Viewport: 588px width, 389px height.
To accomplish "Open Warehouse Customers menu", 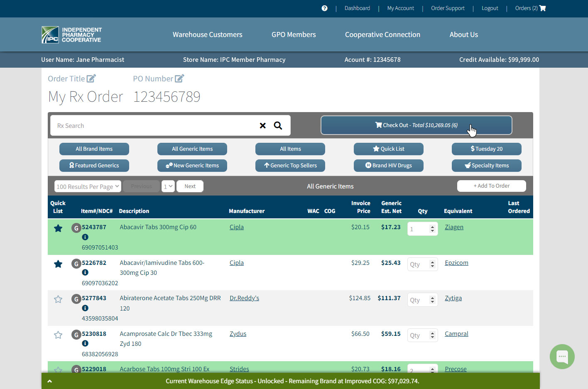I will coord(208,34).
